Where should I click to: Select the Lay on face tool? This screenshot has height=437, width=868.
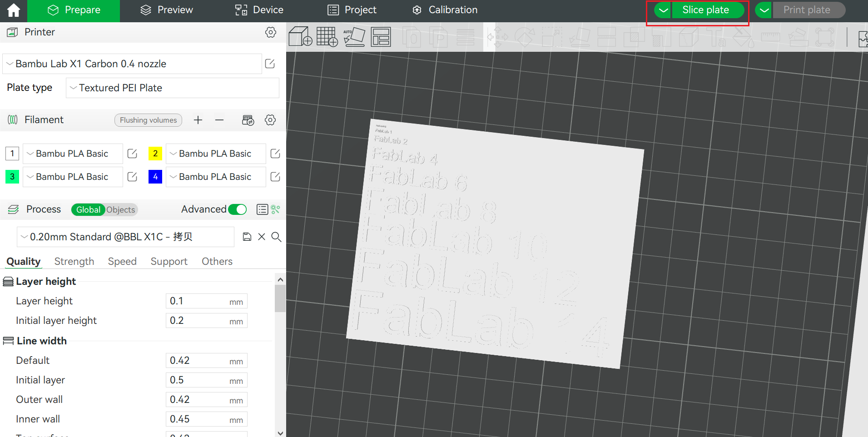[x=580, y=37]
